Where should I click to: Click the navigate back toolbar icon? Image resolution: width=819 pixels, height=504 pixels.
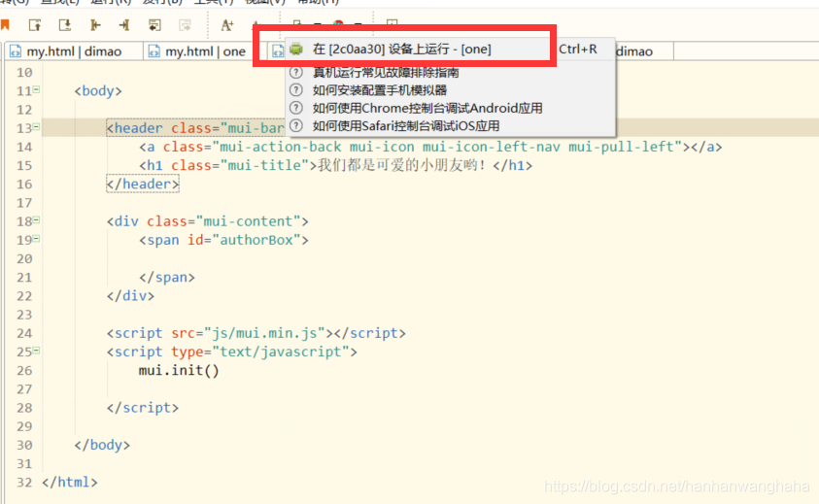[x=154, y=24]
